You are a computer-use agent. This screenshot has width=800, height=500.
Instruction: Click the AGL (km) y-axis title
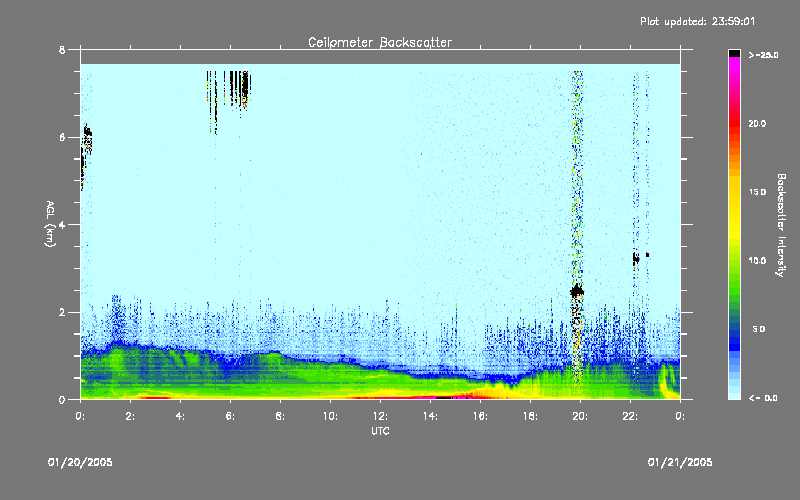pyautogui.click(x=50, y=224)
